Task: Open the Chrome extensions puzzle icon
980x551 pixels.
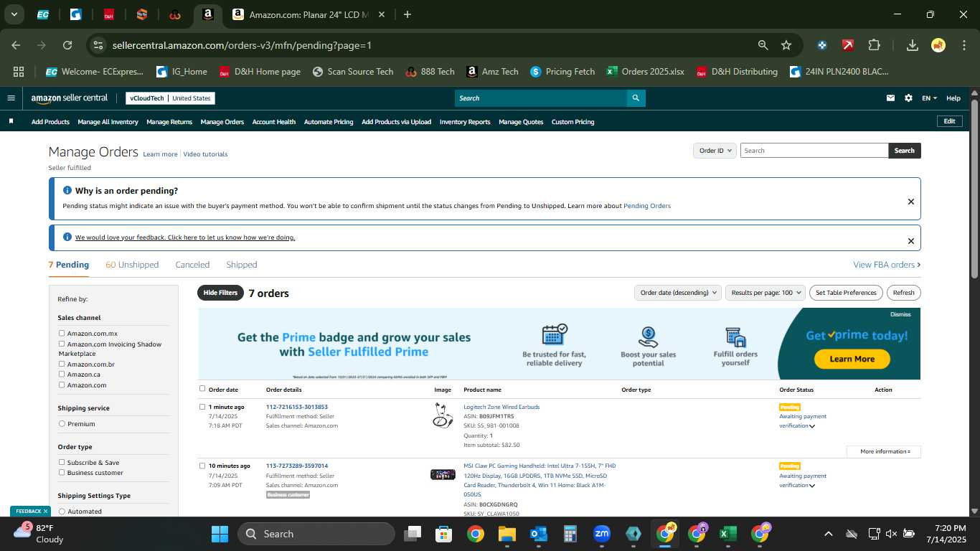Action: (874, 45)
